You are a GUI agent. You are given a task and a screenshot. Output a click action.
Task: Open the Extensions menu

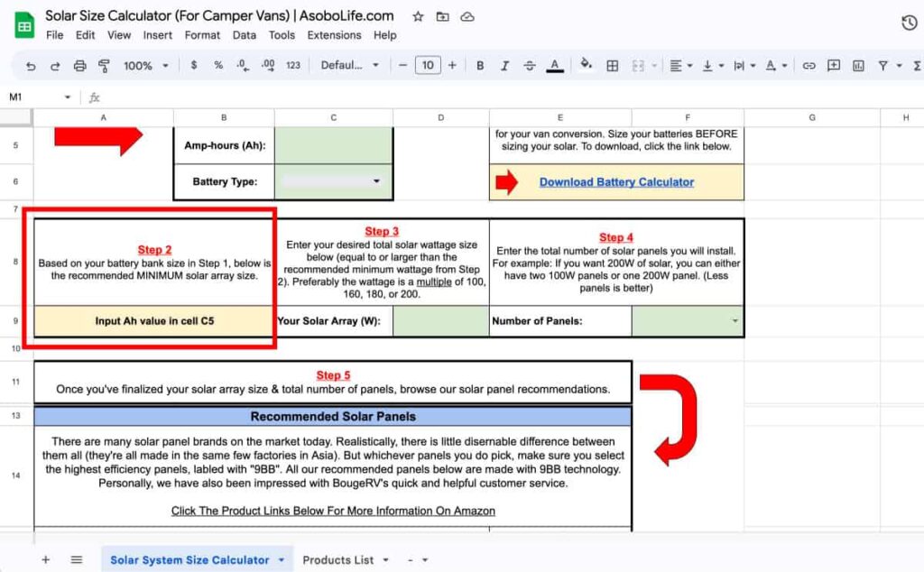pos(334,35)
